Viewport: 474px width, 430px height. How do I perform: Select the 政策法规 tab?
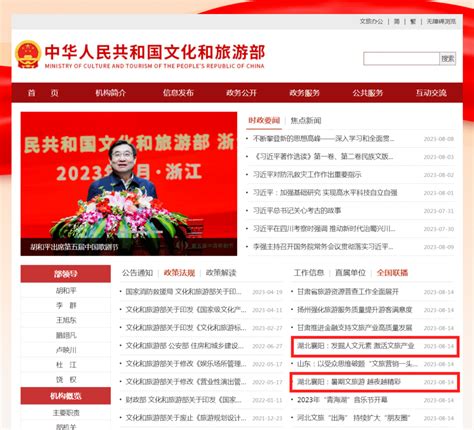[179, 273]
